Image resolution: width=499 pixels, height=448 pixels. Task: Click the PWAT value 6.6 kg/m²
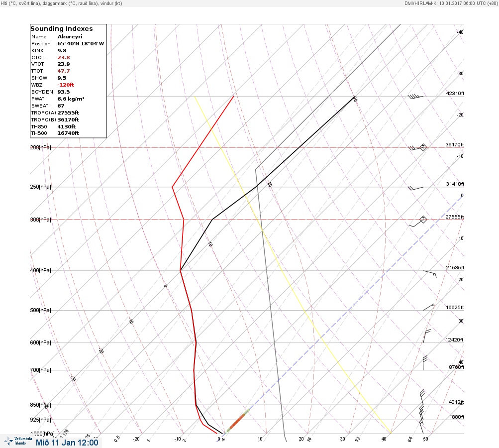tap(71, 99)
